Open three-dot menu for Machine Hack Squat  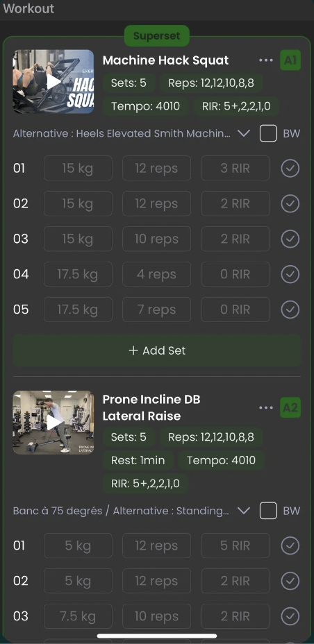pyautogui.click(x=266, y=60)
